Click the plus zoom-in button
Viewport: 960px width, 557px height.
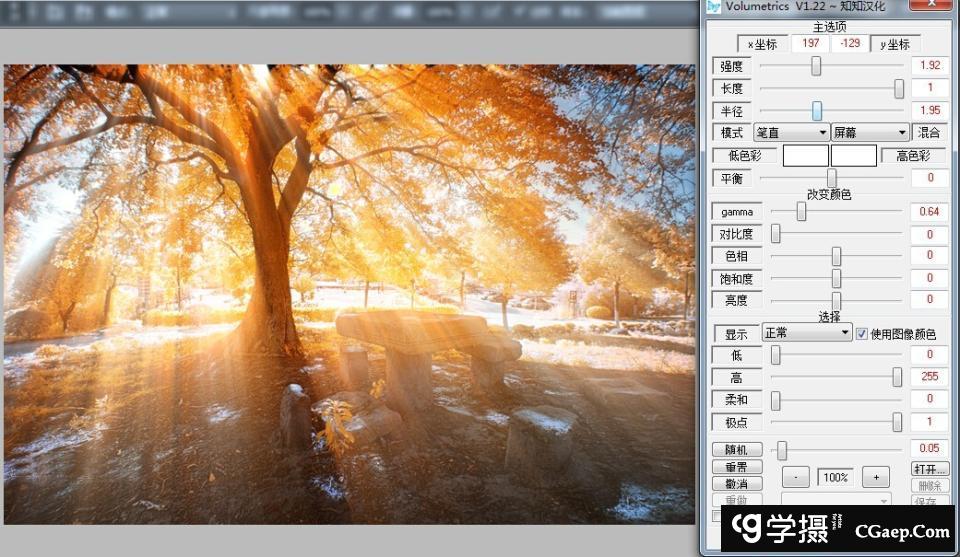tap(875, 477)
